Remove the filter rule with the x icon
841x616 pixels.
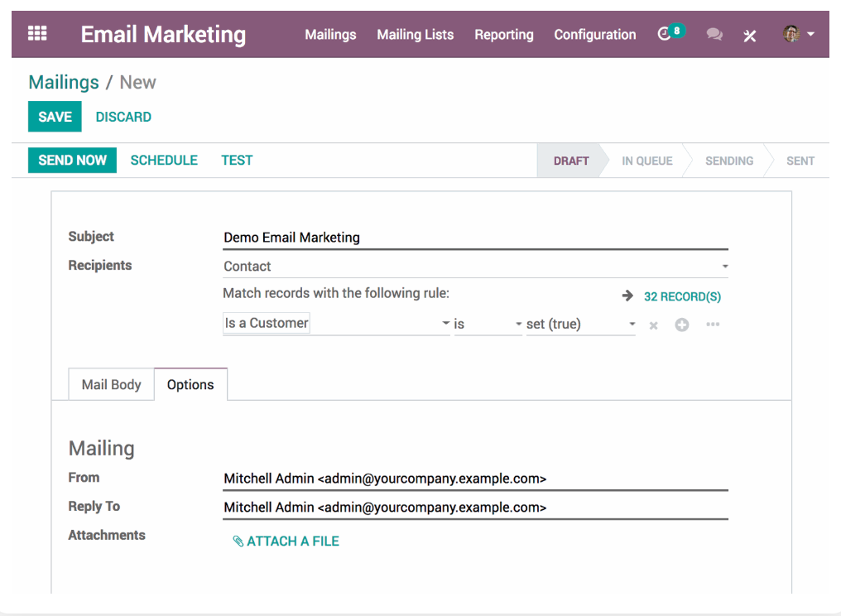click(652, 325)
